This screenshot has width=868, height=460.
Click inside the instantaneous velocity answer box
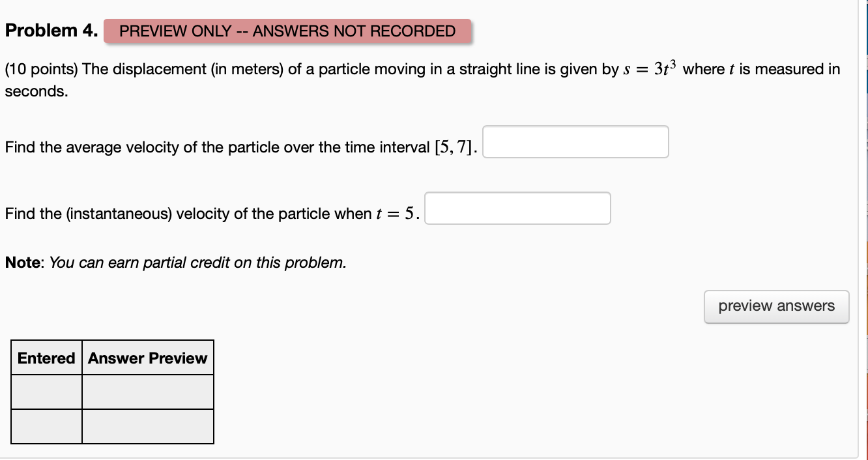click(x=517, y=208)
